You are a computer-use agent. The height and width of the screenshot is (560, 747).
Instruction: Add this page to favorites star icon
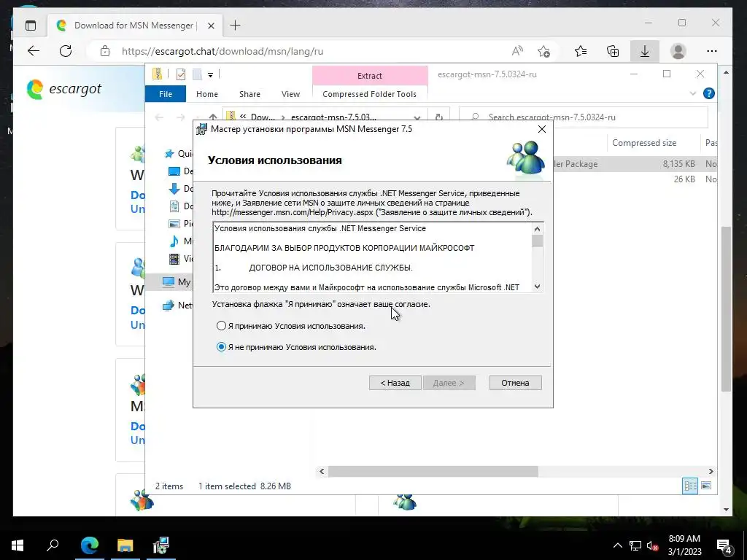click(543, 51)
